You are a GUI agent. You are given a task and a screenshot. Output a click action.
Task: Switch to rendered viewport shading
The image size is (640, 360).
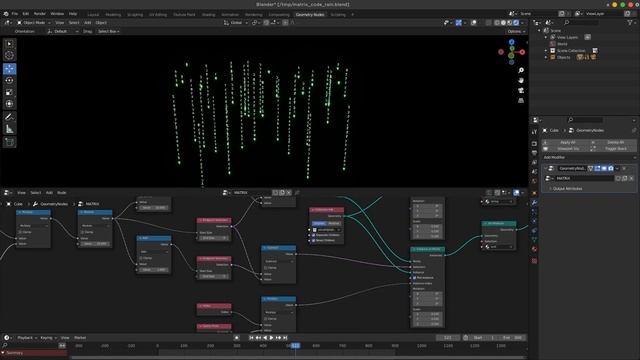[516, 22]
